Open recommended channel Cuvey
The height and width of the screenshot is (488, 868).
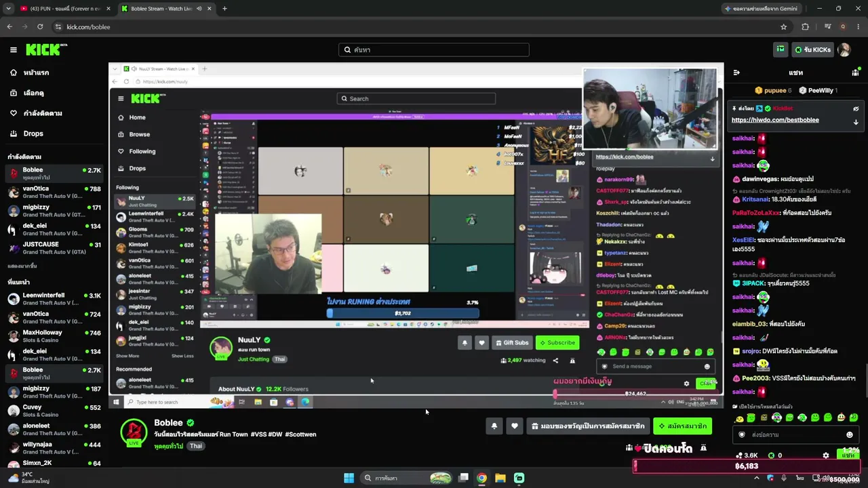pyautogui.click(x=54, y=411)
